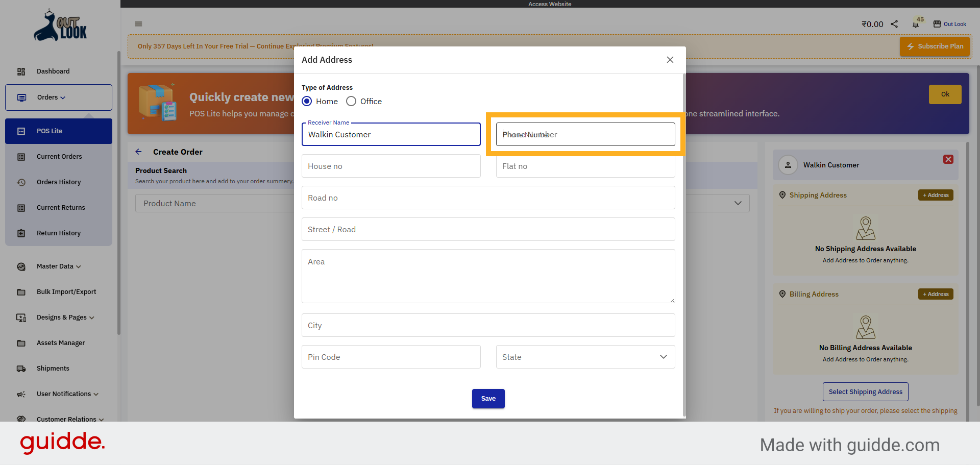Select the Home address type radio button
This screenshot has width=980, height=465.
click(x=307, y=101)
